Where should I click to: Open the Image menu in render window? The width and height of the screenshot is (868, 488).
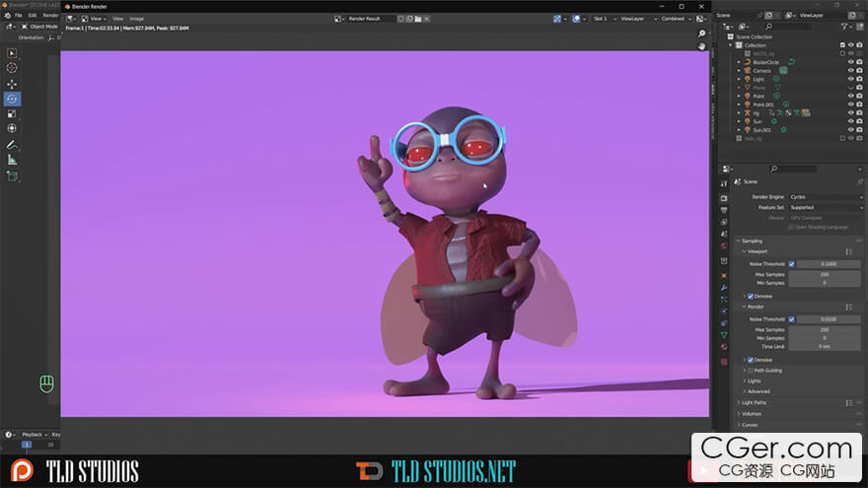[x=137, y=19]
